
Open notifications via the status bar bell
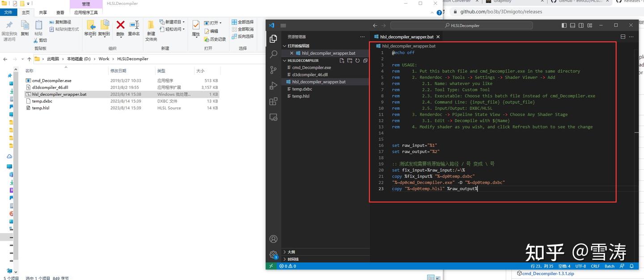[x=631, y=266]
